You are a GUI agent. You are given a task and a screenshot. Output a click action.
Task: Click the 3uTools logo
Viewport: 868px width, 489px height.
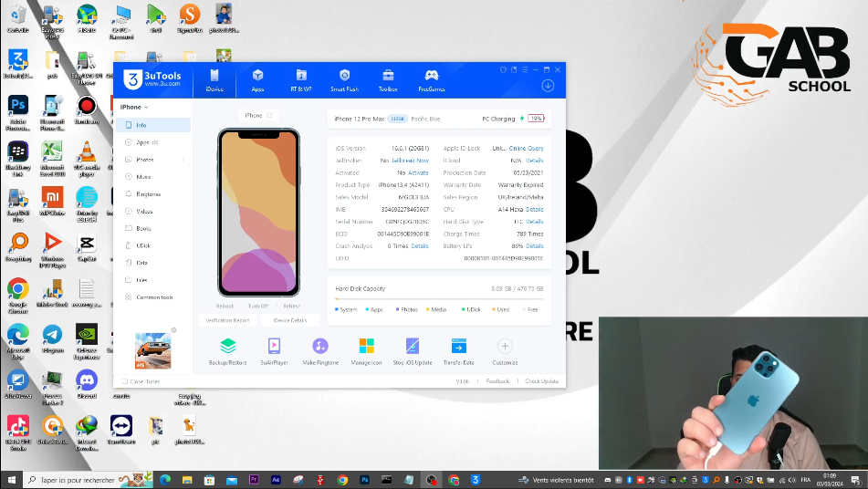pyautogui.click(x=152, y=79)
